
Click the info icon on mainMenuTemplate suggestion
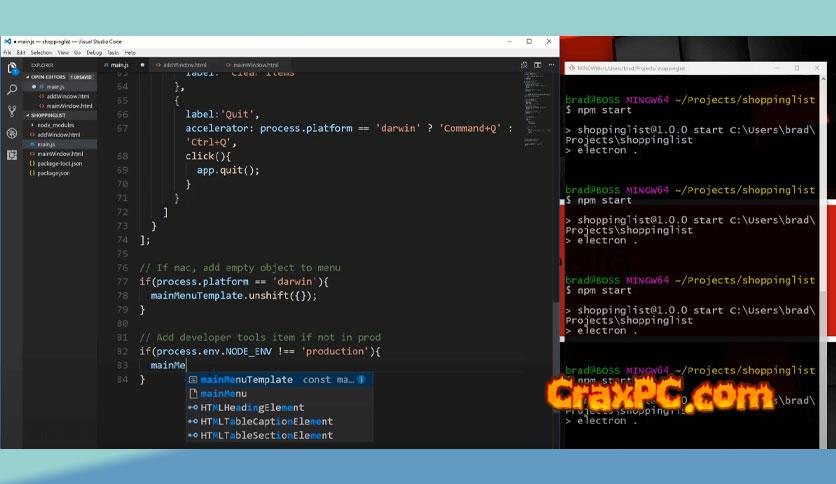(x=361, y=380)
